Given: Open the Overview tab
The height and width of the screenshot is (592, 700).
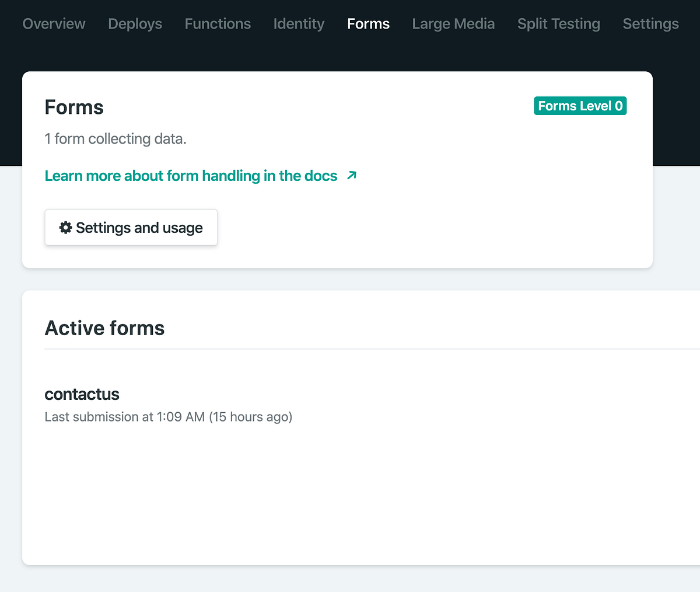Looking at the screenshot, I should 54,24.
